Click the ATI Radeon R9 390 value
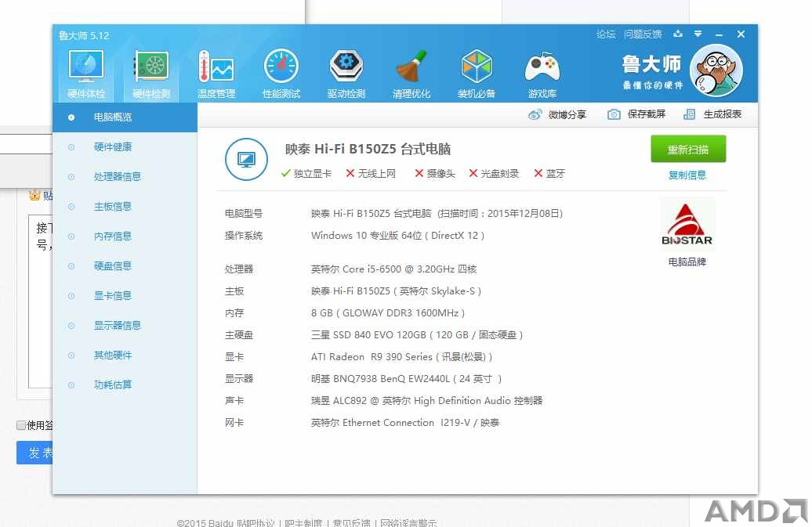Screen dimensions: 812x527 coord(401,357)
